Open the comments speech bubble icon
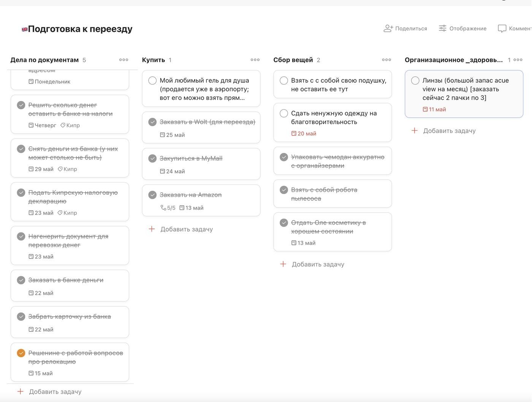 502,28
